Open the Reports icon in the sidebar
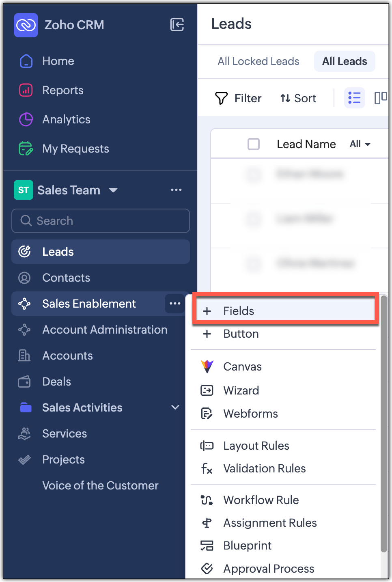 pos(26,90)
